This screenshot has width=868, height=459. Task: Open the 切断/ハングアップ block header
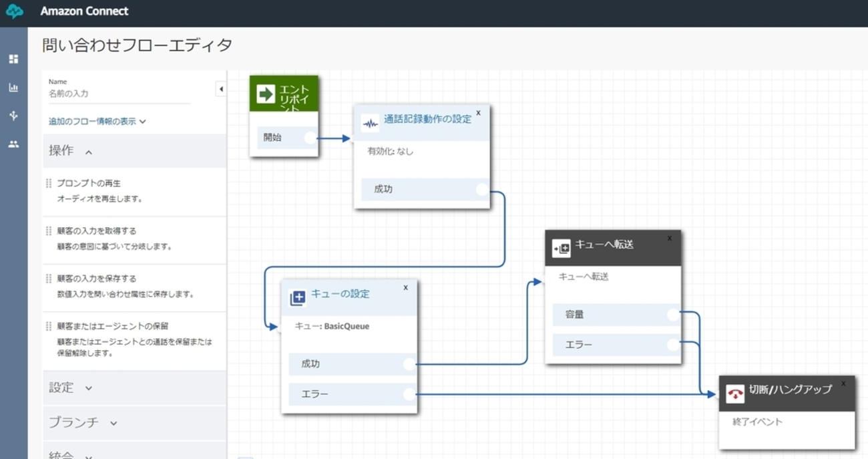coord(787,393)
